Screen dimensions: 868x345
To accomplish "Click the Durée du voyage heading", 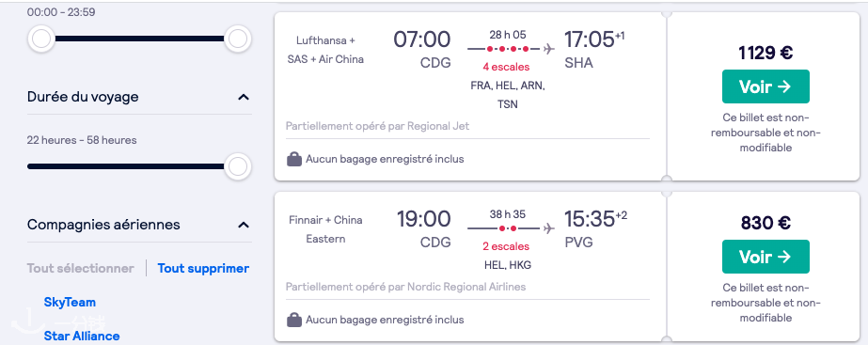I will point(83,97).
